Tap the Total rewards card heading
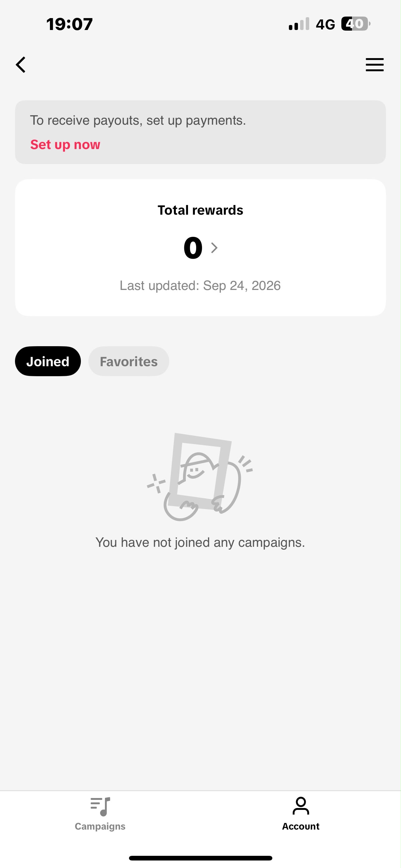 [x=200, y=210]
